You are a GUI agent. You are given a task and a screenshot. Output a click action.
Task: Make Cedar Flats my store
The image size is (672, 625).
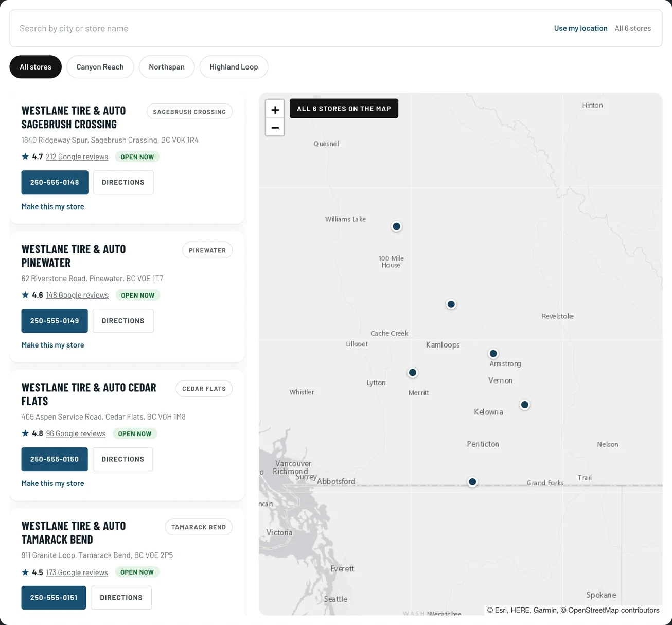click(x=52, y=483)
